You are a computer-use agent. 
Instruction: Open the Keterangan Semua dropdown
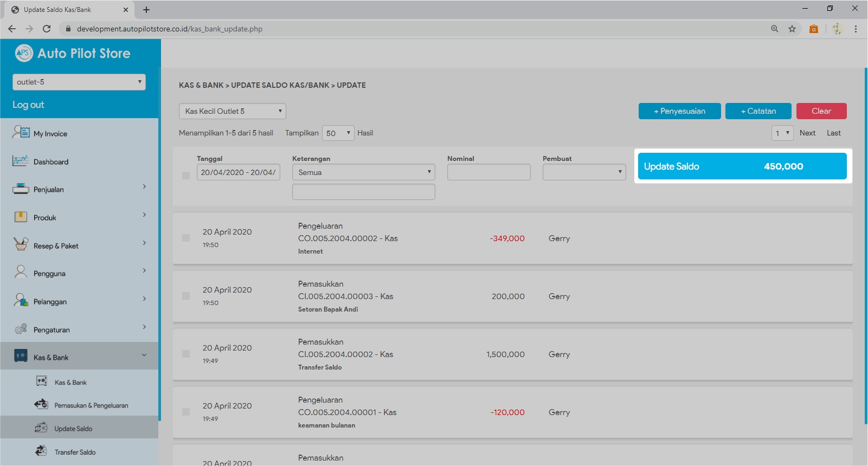click(363, 172)
